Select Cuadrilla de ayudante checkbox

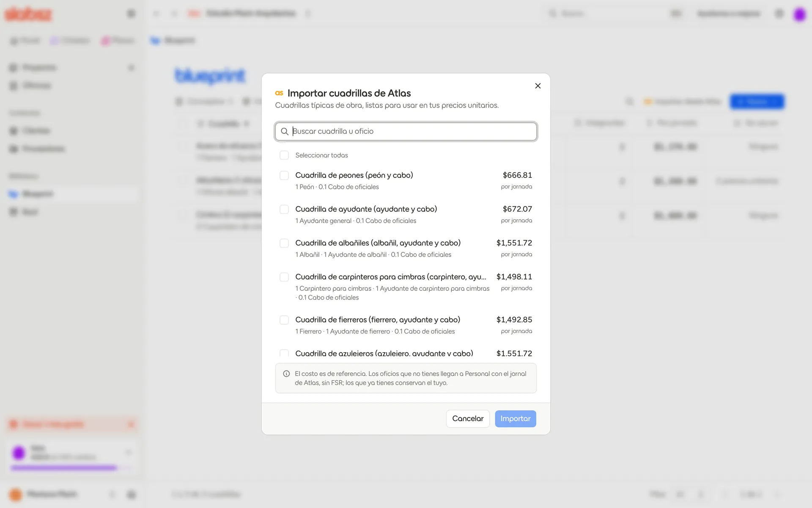point(284,209)
